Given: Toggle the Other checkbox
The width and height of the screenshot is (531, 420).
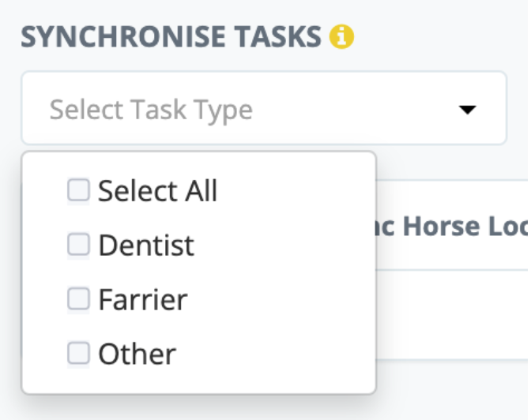Looking at the screenshot, I should pos(78,353).
